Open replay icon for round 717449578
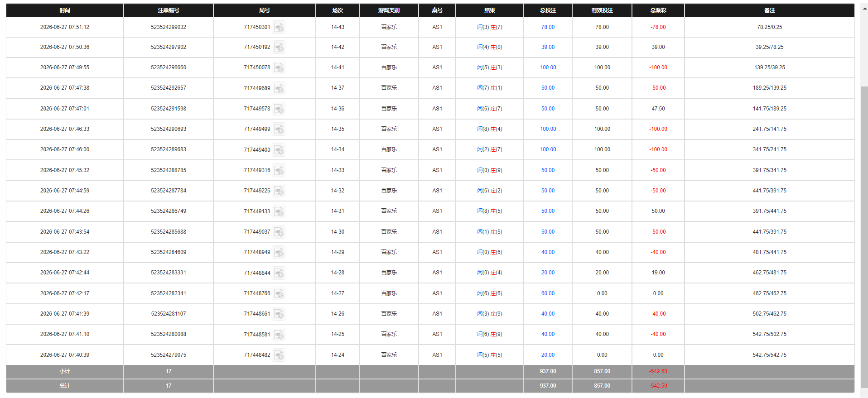This screenshot has width=868, height=398. [279, 109]
